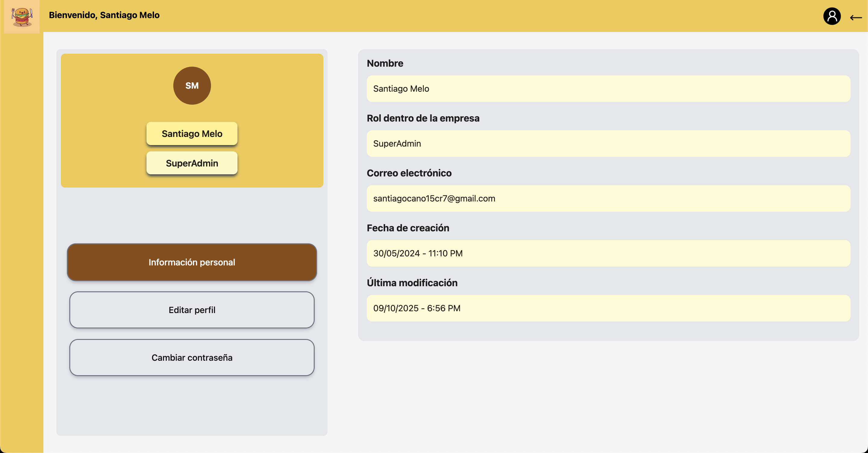The width and height of the screenshot is (868, 453).
Task: Click the back arrow icon
Action: pos(855,17)
